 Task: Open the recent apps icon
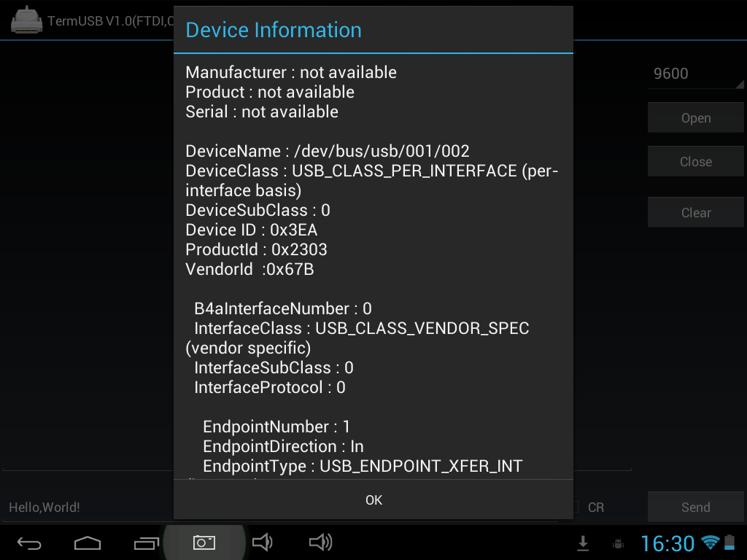146,542
